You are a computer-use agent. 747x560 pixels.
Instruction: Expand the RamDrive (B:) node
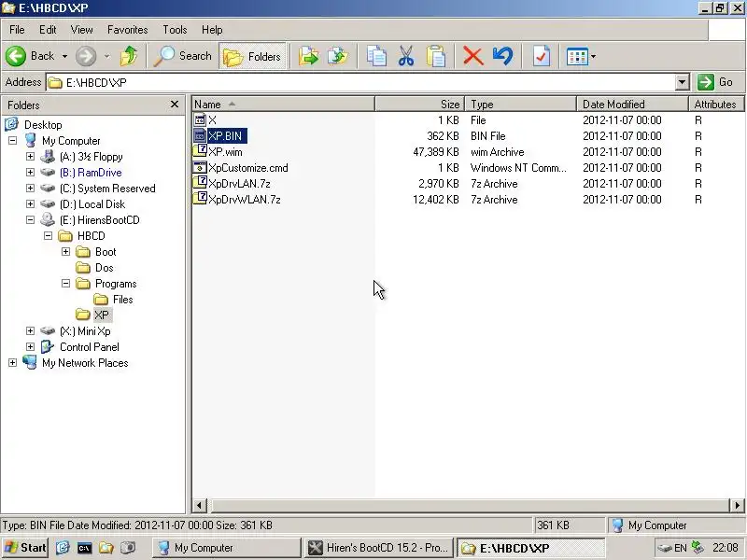point(30,172)
